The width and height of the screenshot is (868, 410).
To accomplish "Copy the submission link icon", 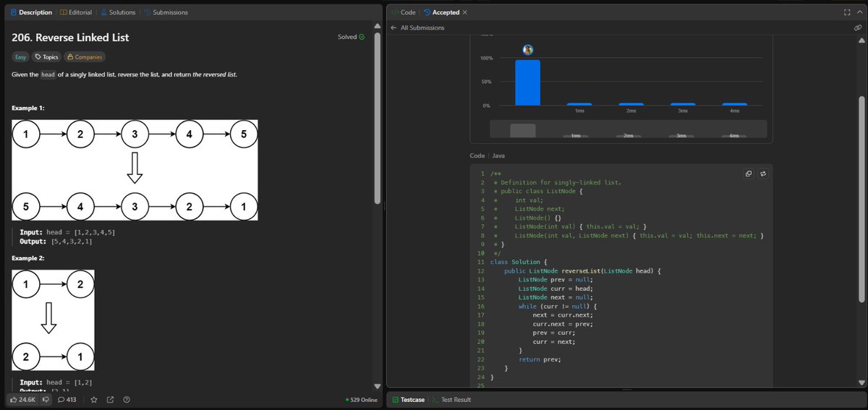I will point(857,27).
